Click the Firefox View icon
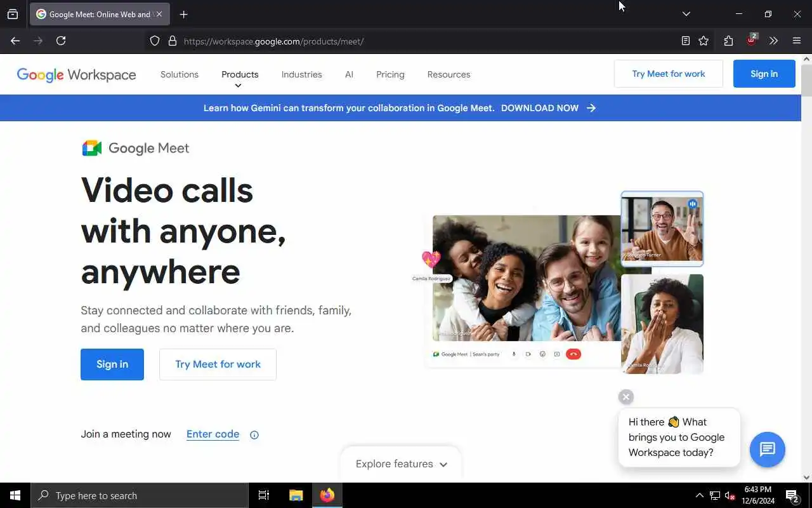 13,14
